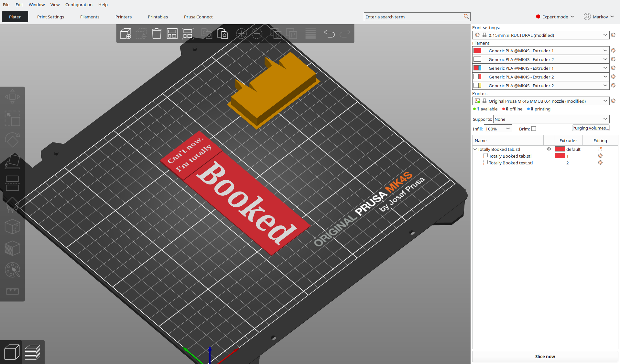Screen dimensions: 620x364
Task: Click the search term input field
Action: 413,17
